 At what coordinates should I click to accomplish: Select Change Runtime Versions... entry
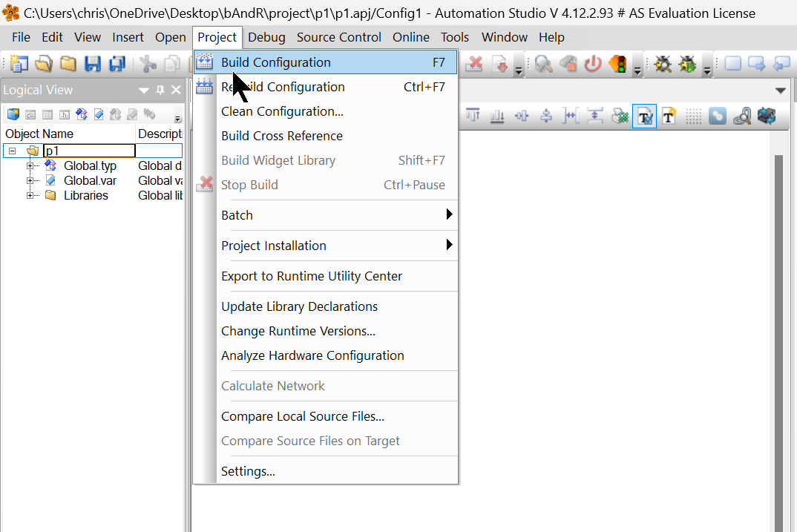pyautogui.click(x=325, y=331)
